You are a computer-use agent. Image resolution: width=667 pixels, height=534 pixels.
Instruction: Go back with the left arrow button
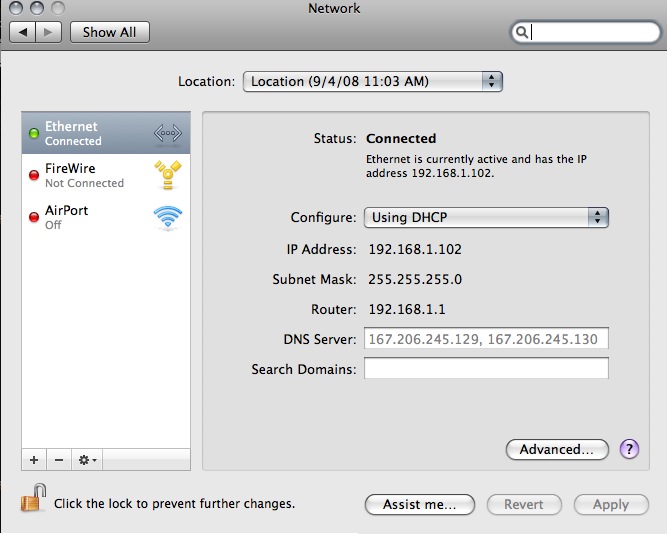[24, 32]
